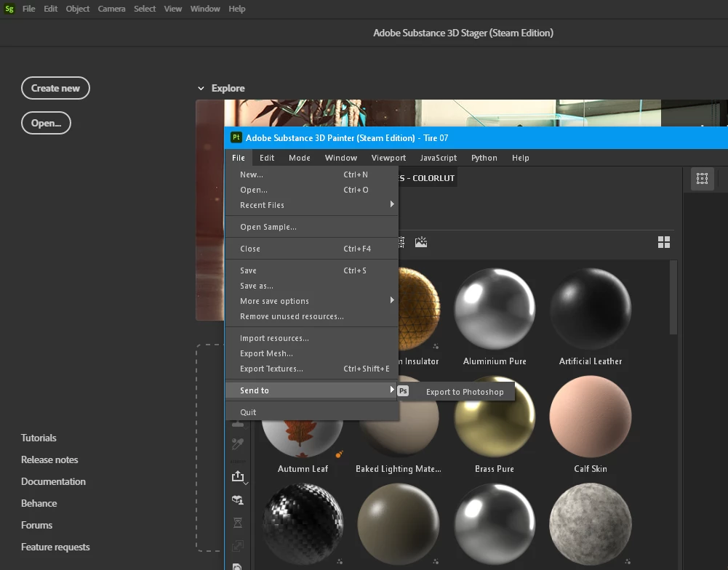Viewport: 728px width, 570px height.
Task: Click the Photoshop Ps icon in submenu
Action: [x=403, y=391]
